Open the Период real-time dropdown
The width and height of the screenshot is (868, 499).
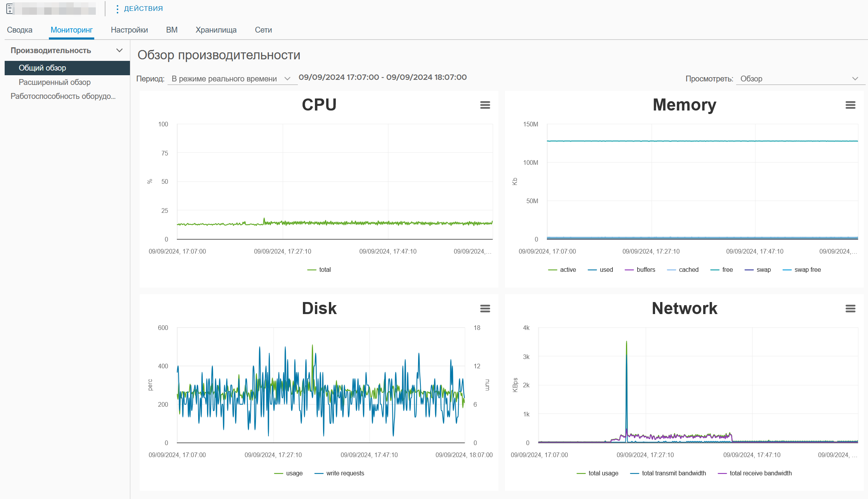tap(232, 79)
